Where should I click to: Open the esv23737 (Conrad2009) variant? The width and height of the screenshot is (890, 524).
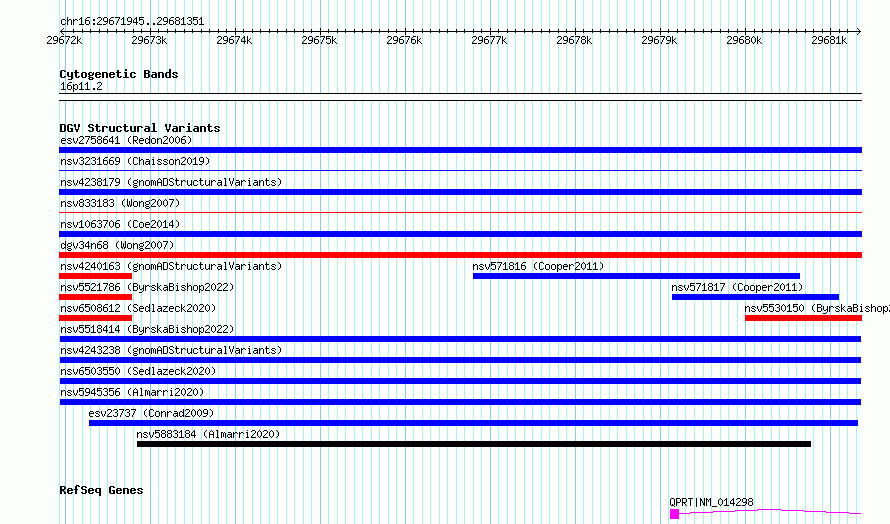pyautogui.click(x=151, y=413)
